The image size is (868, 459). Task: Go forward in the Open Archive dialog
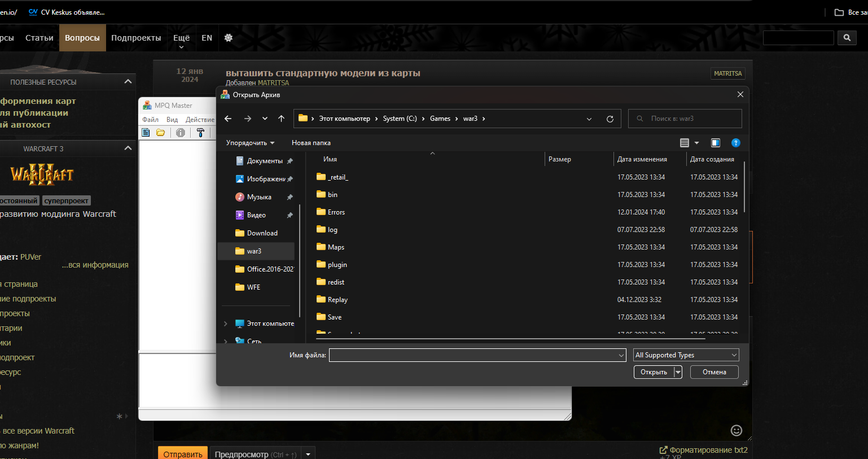248,119
